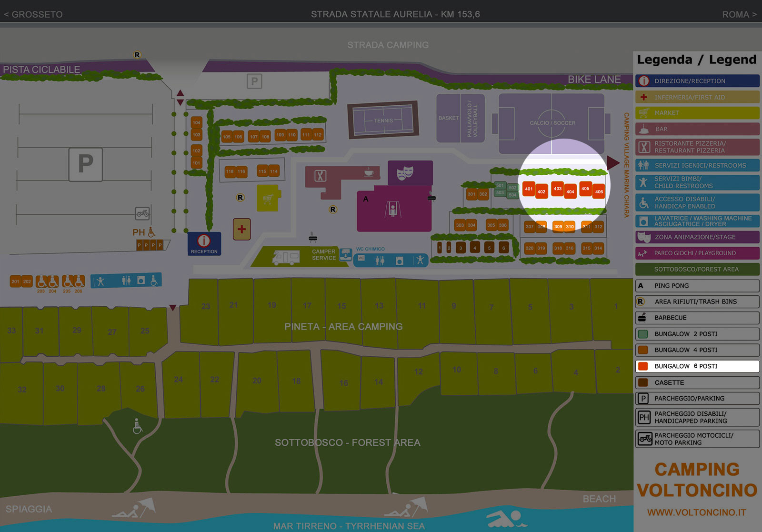Click bungalow 301 on the map
The image size is (762, 532).
pyautogui.click(x=471, y=194)
